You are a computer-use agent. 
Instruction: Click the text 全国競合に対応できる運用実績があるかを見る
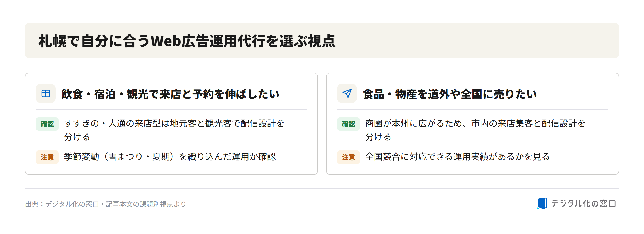click(x=458, y=157)
